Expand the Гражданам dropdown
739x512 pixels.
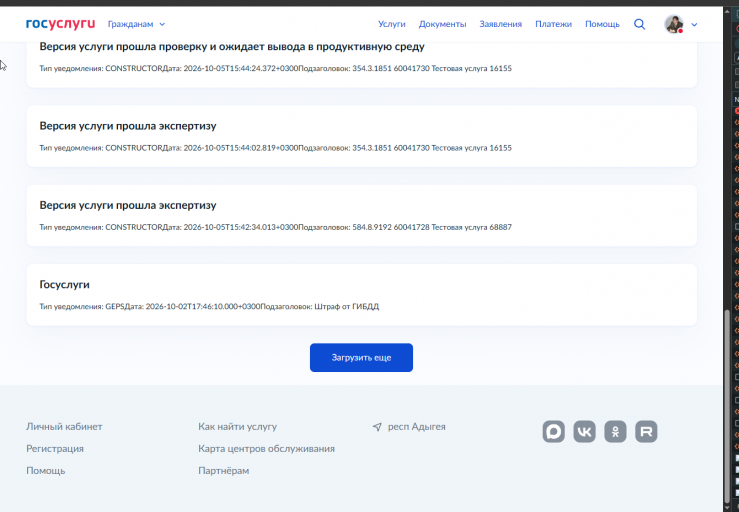(136, 24)
